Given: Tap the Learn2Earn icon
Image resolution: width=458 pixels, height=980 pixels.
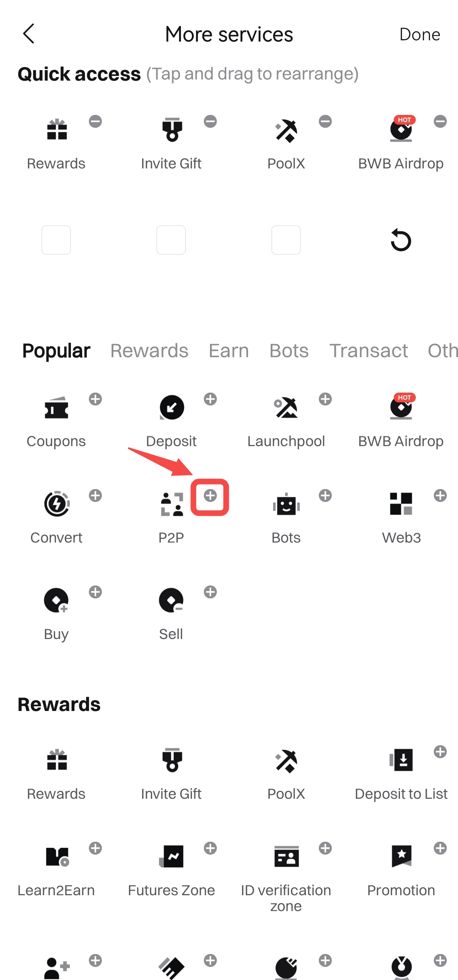Looking at the screenshot, I should click(57, 857).
